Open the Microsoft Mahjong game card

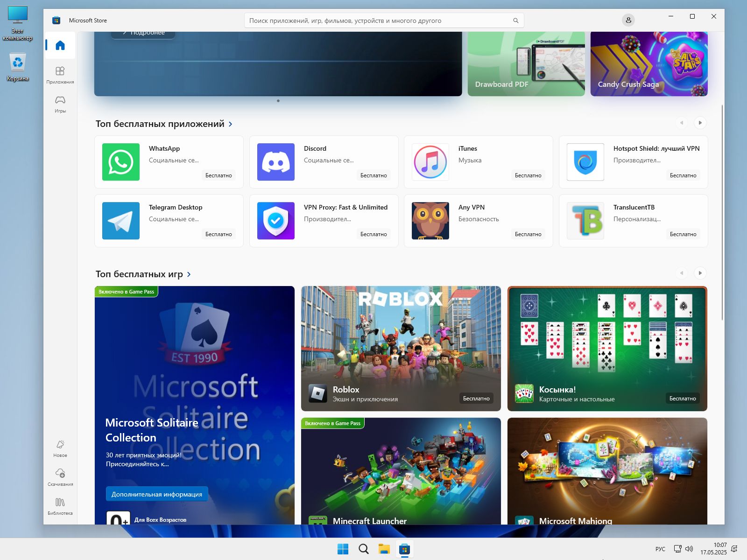tap(607, 471)
